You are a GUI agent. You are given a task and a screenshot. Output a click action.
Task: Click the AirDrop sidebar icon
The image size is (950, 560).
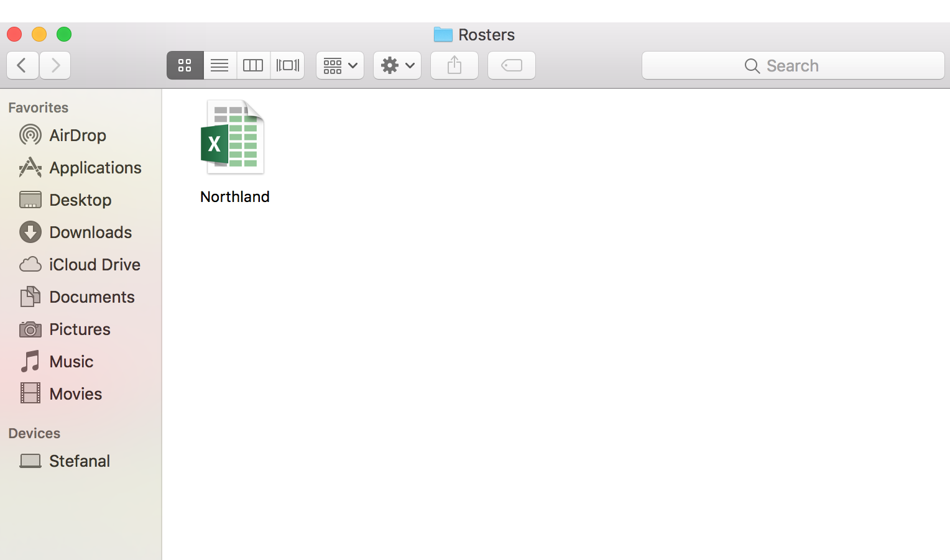click(30, 135)
